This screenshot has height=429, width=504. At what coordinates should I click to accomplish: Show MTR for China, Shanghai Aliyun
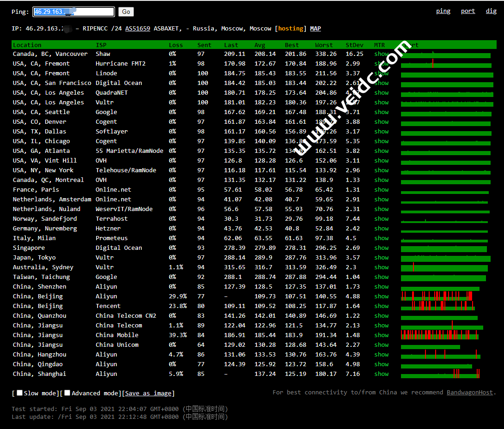[381, 374]
